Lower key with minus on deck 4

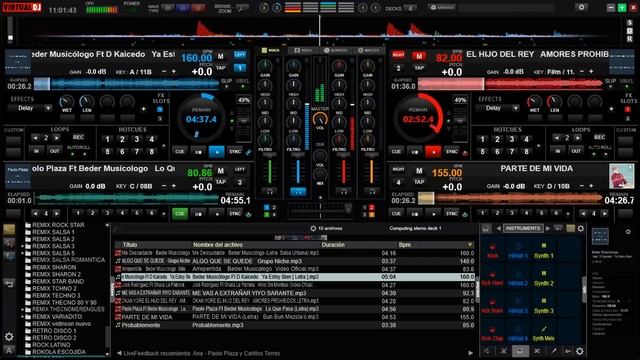pos(582,186)
